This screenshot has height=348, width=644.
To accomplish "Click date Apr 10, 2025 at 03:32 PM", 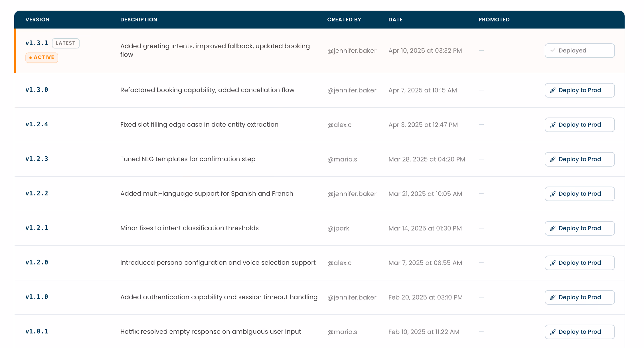I will tap(425, 50).
